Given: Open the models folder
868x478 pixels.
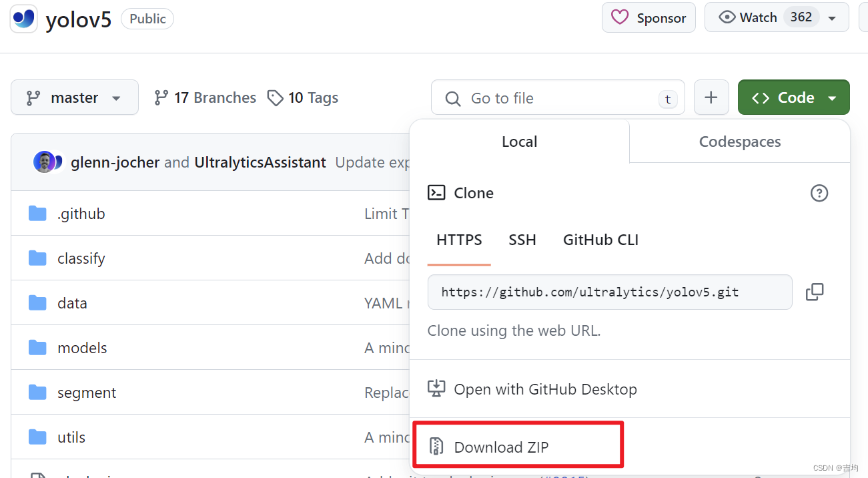Looking at the screenshot, I should [82, 348].
